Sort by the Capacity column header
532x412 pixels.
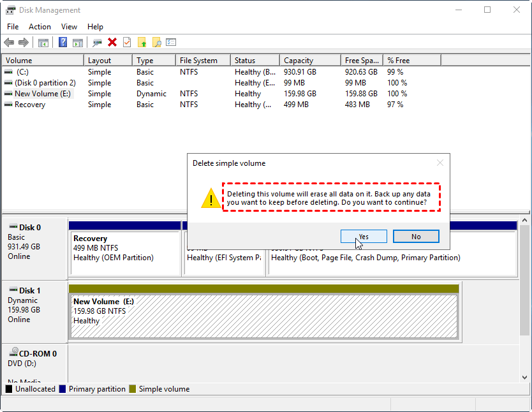(310, 61)
